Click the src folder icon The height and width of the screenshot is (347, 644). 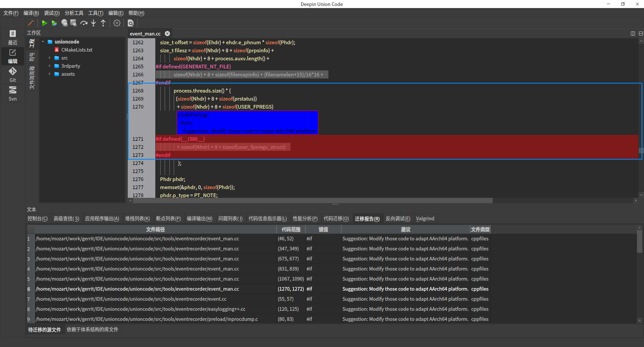[57, 58]
